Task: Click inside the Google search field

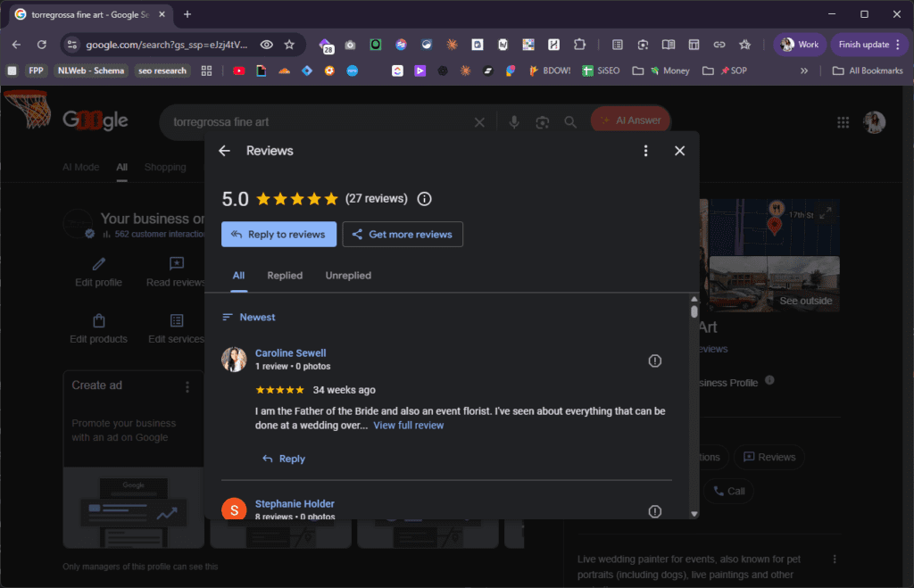Action: (312, 121)
